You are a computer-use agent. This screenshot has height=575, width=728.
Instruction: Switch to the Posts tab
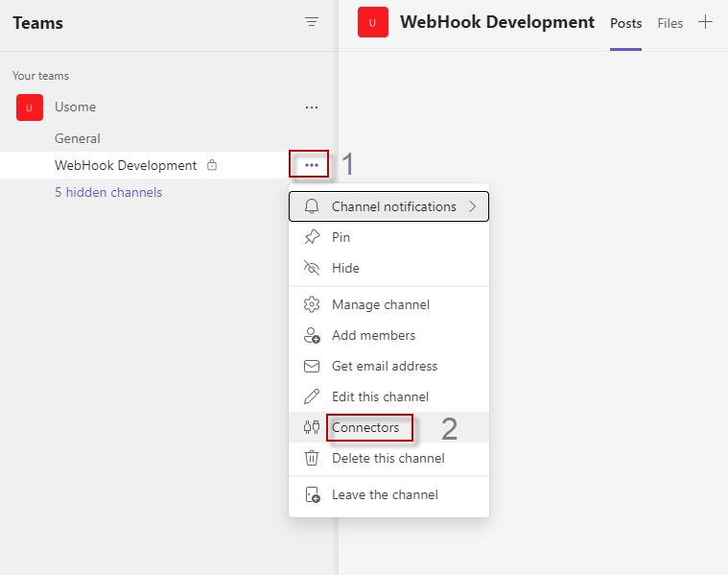click(x=626, y=23)
